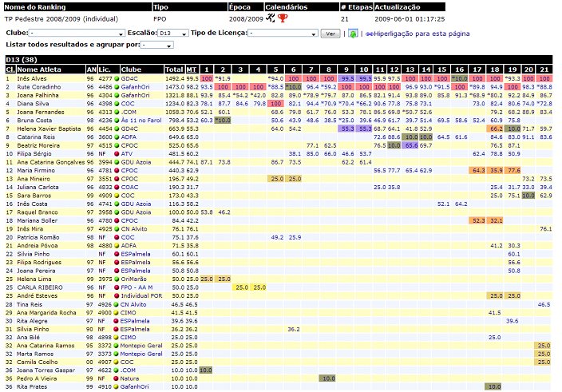
Task: Open the Escalão D13 dropdown
Action: [x=172, y=33]
